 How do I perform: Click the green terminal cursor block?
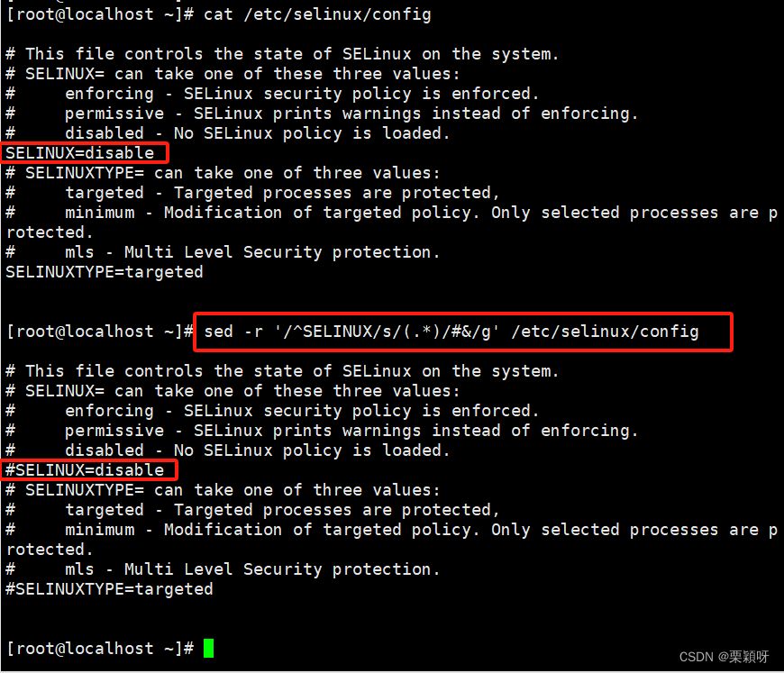point(208,648)
